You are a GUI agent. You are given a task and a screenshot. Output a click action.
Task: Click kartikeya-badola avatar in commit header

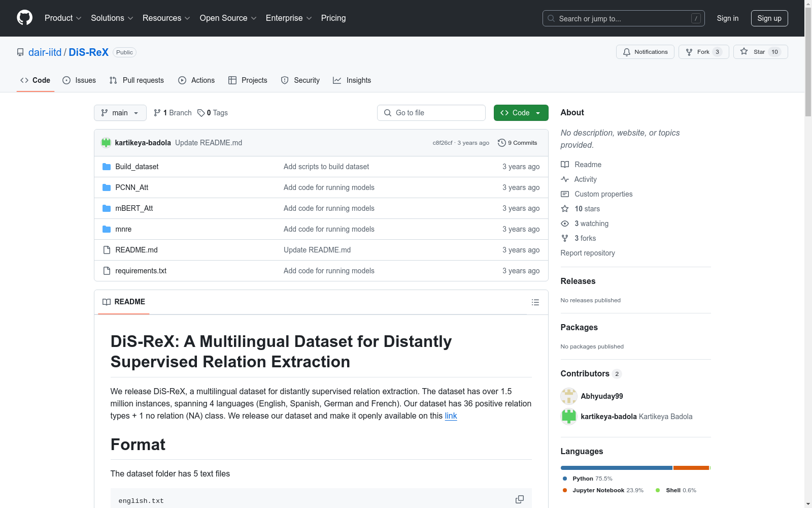coord(106,143)
